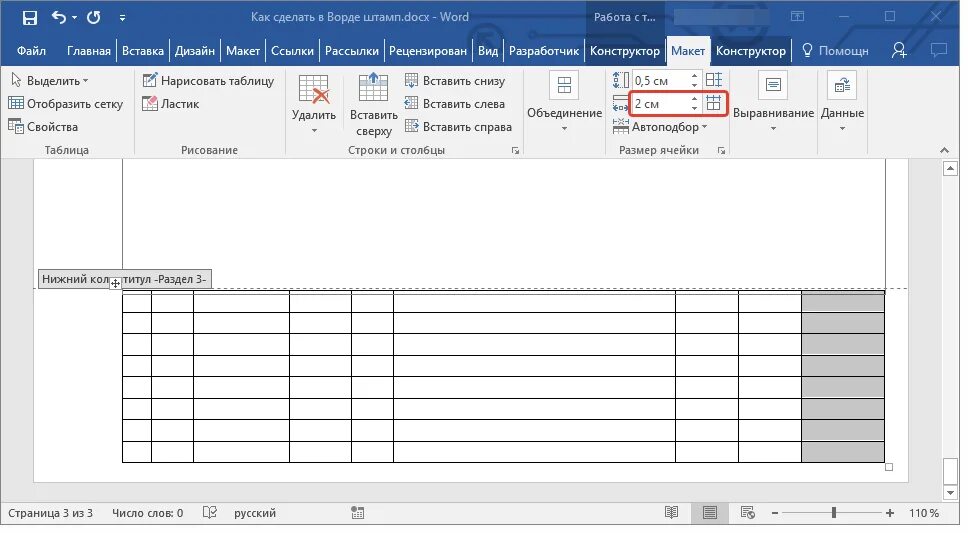The width and height of the screenshot is (968, 533).
Task: Switch to the Вид tab
Action: (x=488, y=51)
